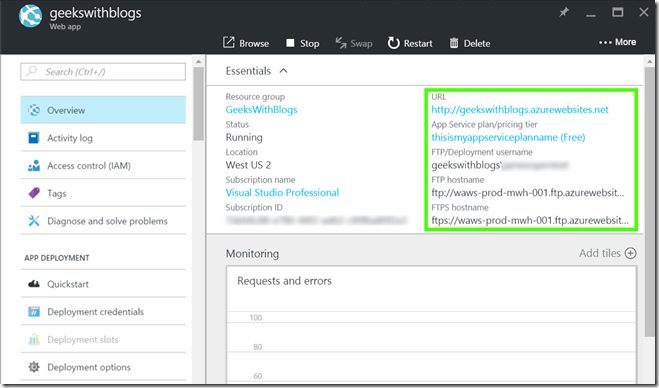
Task: Click the sidebar vertical scrollbar thumb
Action: (198, 103)
